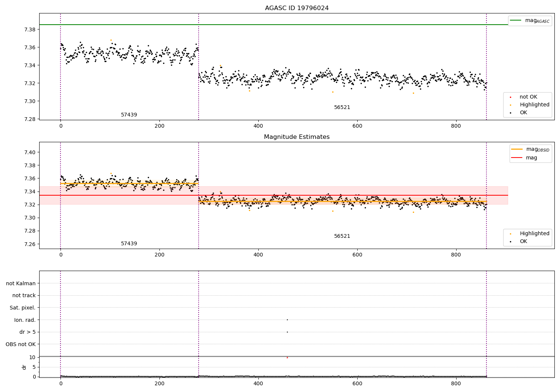Click the red 'mag' legend entry
Screen dimensions: 560x392
[x=525, y=158]
